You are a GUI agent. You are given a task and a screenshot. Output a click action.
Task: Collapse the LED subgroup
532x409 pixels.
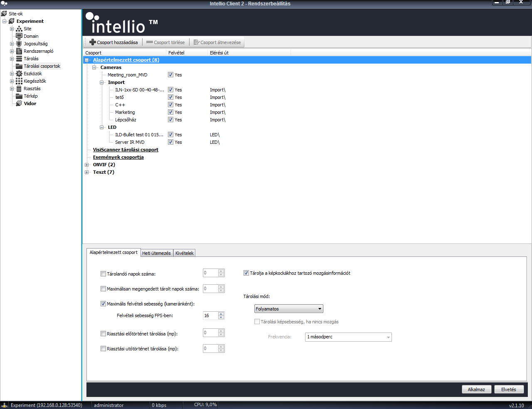[102, 127]
